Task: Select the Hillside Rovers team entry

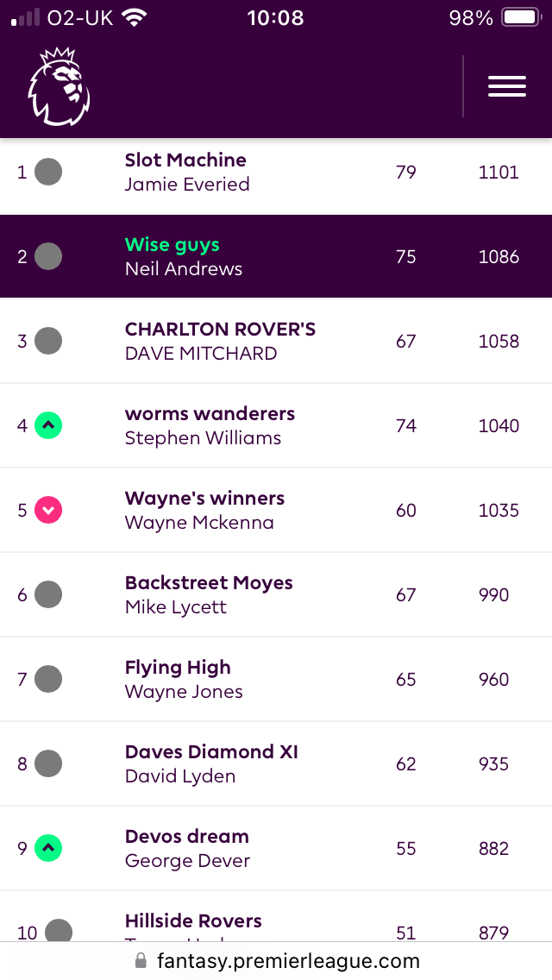Action: 193,920
